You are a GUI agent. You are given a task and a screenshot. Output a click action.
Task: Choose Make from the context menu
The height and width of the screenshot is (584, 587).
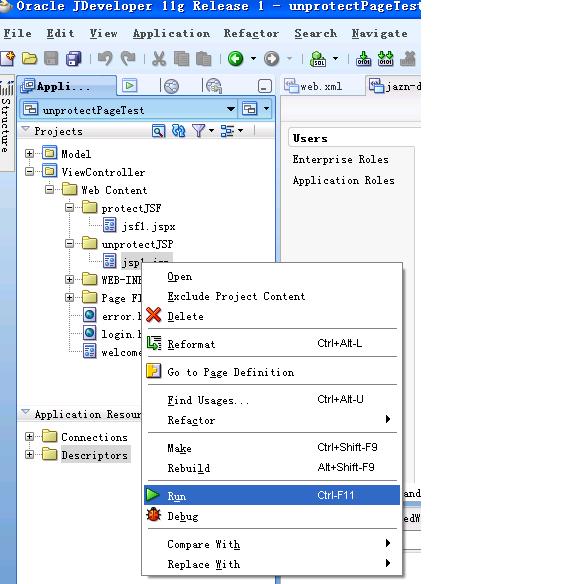[272, 448]
